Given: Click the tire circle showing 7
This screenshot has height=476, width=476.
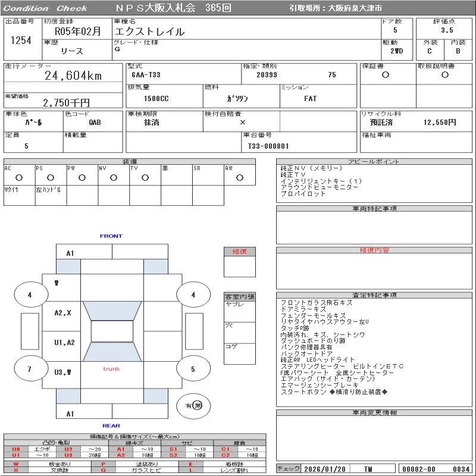Looking at the screenshot, I should 29,369.
